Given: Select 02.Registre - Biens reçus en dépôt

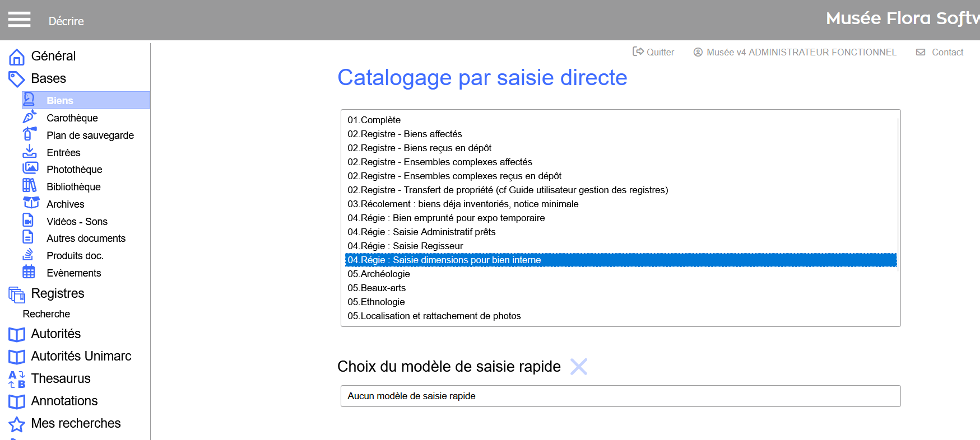Looking at the screenshot, I should (x=621, y=148).
